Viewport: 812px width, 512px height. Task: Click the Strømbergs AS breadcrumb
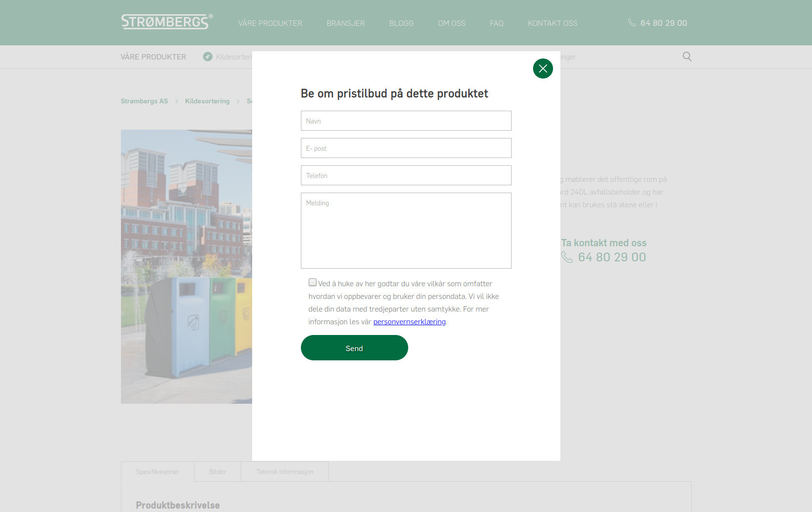[x=144, y=101]
